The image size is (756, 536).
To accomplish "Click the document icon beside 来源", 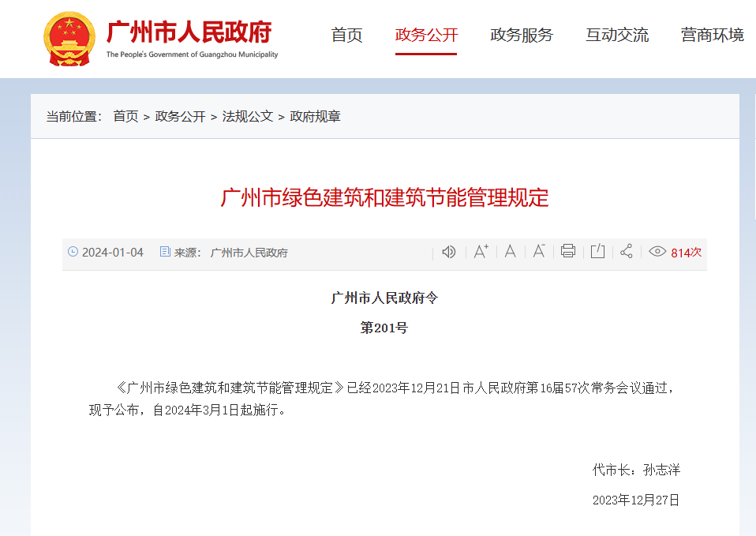I will coord(165,251).
